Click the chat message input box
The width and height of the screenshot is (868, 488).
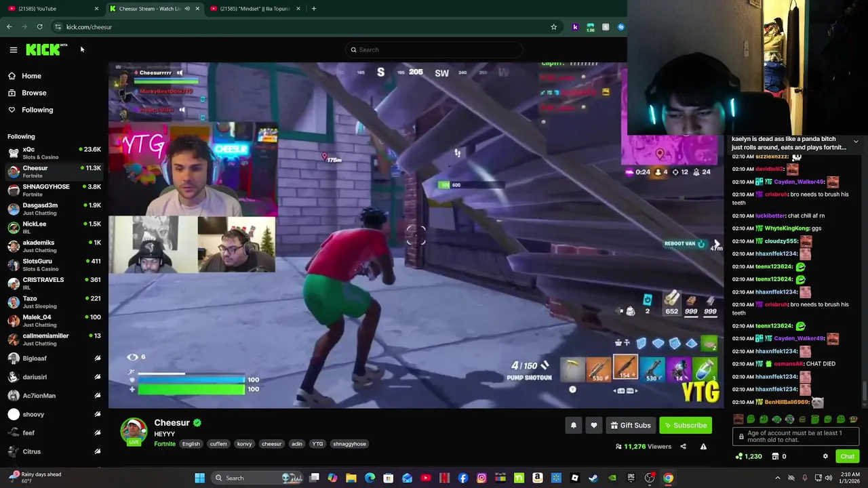[x=796, y=437]
